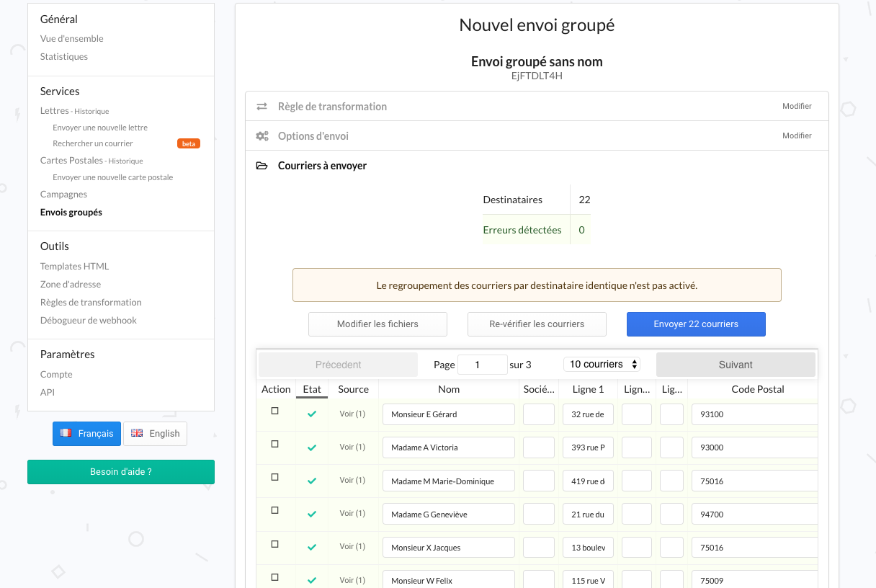Click the UK flag icon

point(137,433)
